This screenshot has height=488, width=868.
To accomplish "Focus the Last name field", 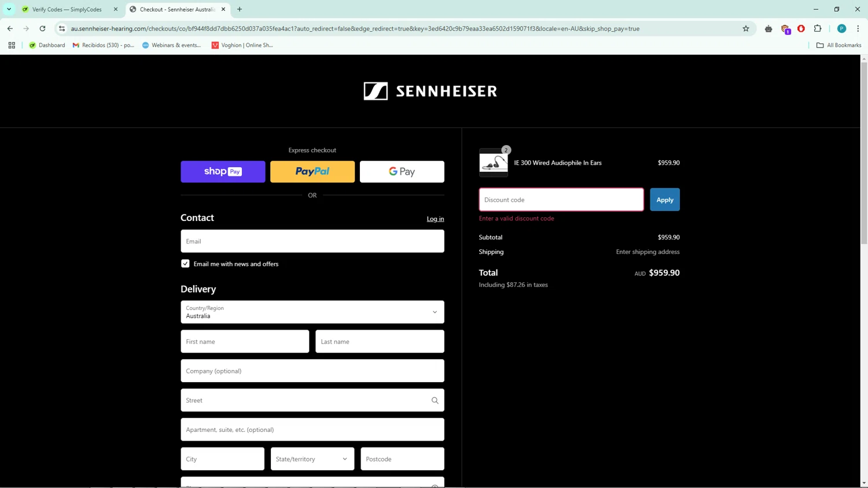I will point(380,342).
